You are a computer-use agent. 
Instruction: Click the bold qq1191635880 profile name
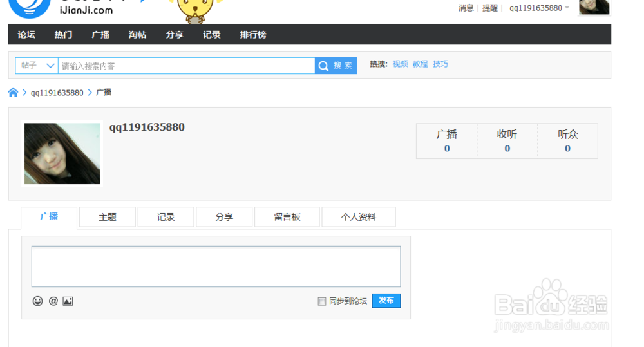[x=147, y=127]
